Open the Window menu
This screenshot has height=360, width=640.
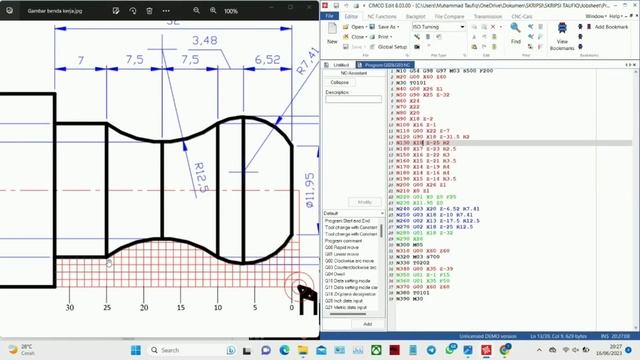tap(596, 16)
